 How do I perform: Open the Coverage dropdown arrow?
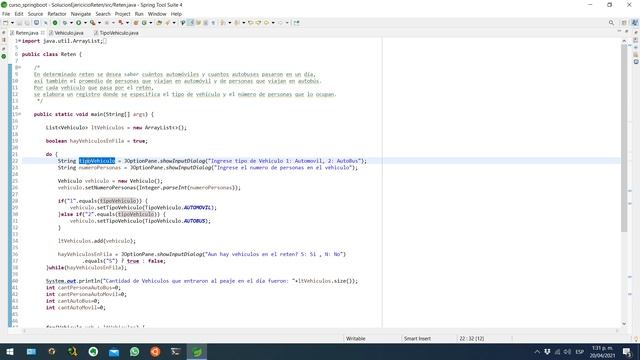99,23
